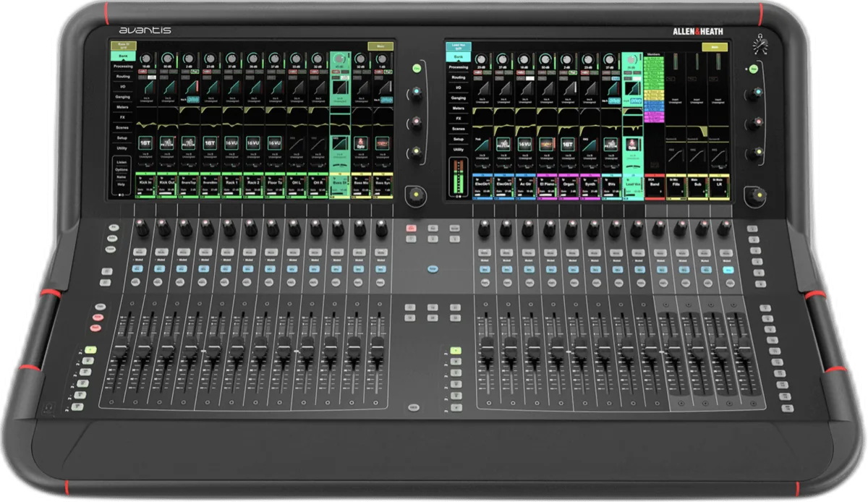Open Utility on the right touchscreen
This screenshot has width=868, height=502.
point(459,148)
